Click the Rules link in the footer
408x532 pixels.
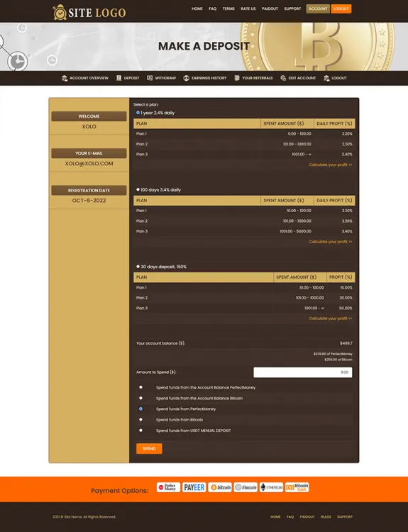[x=326, y=516]
